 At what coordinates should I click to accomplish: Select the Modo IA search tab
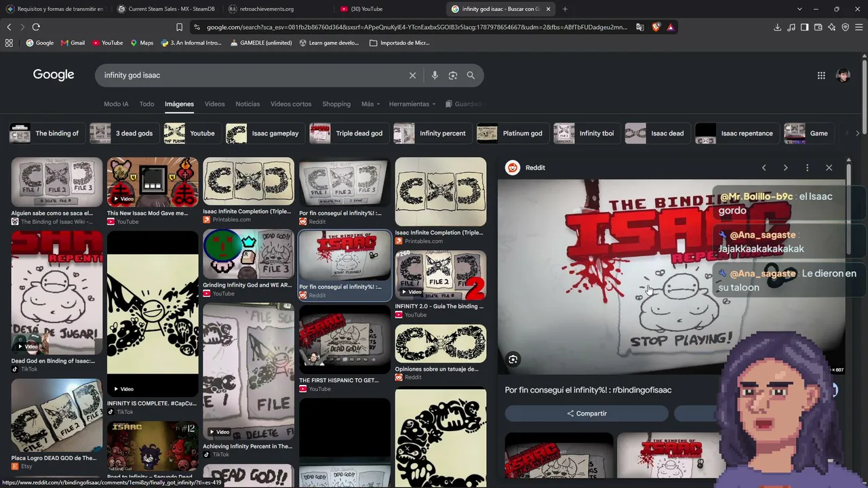pos(116,104)
